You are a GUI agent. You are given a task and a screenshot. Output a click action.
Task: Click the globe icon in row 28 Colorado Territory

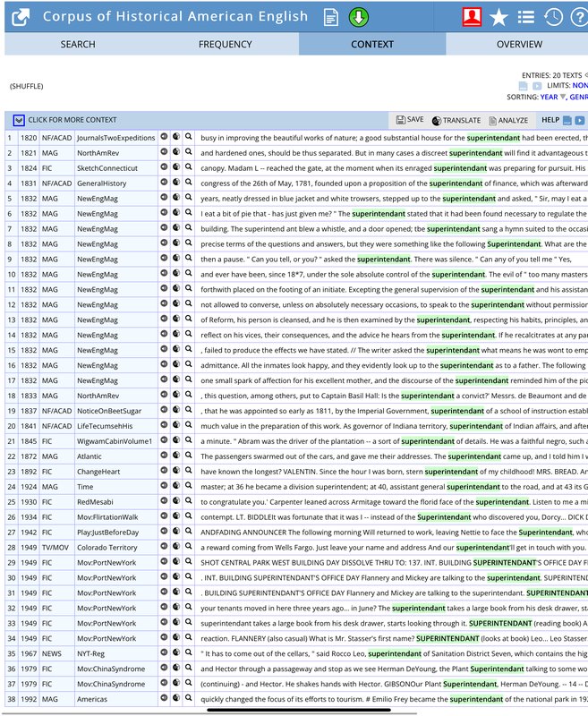tap(176, 546)
